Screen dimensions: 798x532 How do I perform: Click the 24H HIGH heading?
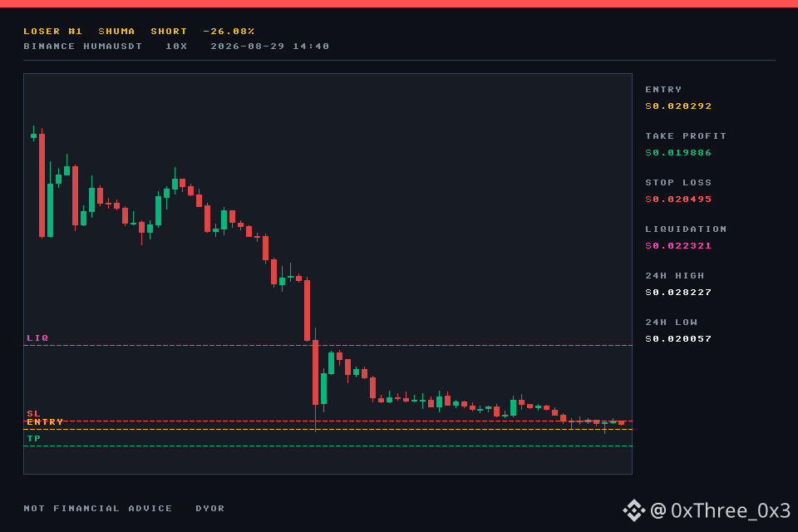tap(675, 276)
